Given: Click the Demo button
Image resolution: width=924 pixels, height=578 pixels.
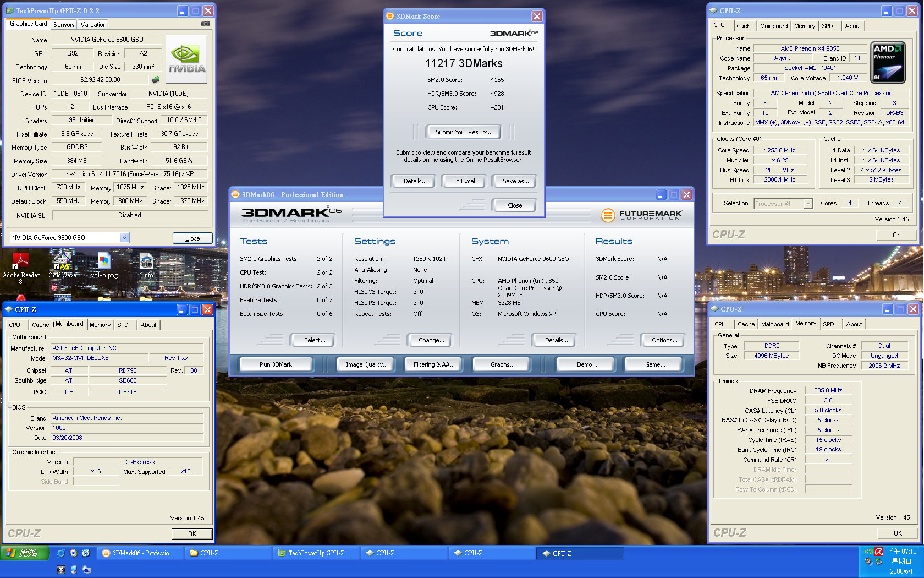Looking at the screenshot, I should [587, 364].
